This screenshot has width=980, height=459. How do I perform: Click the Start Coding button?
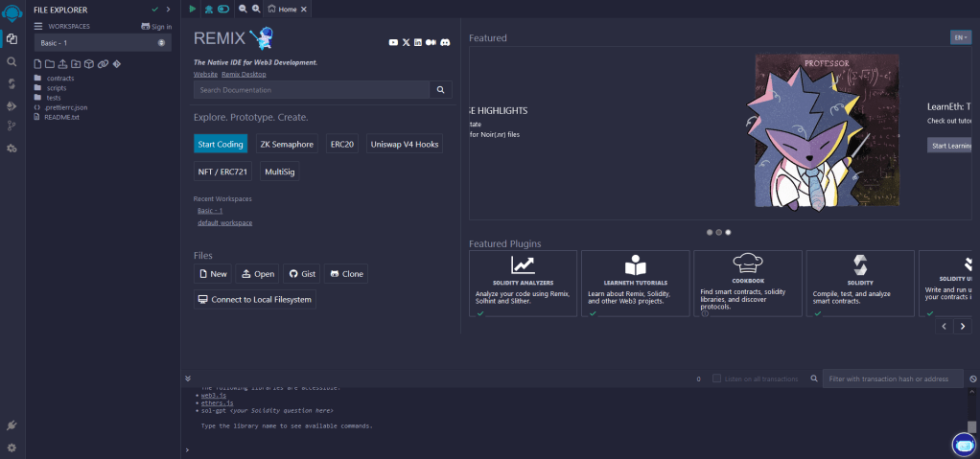click(221, 144)
